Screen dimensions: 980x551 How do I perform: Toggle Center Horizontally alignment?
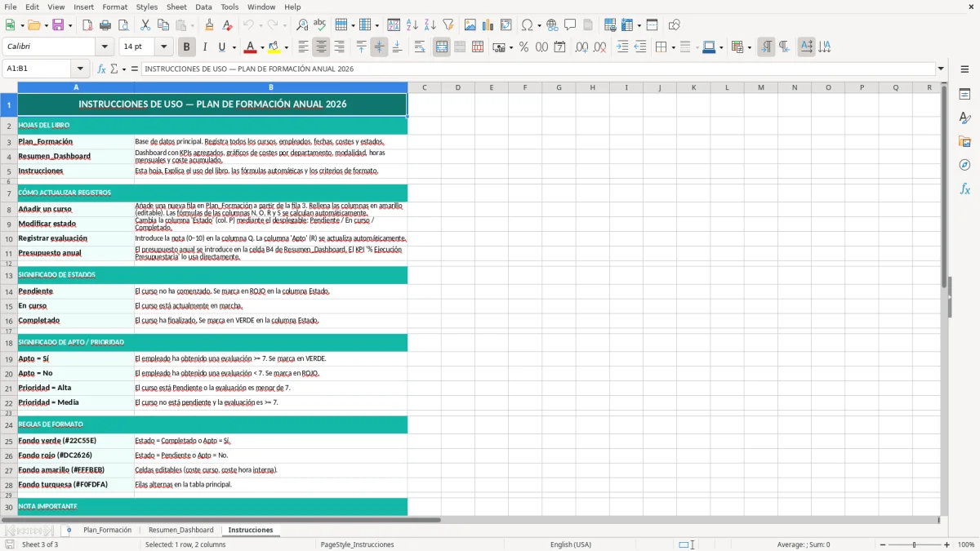pos(322,47)
